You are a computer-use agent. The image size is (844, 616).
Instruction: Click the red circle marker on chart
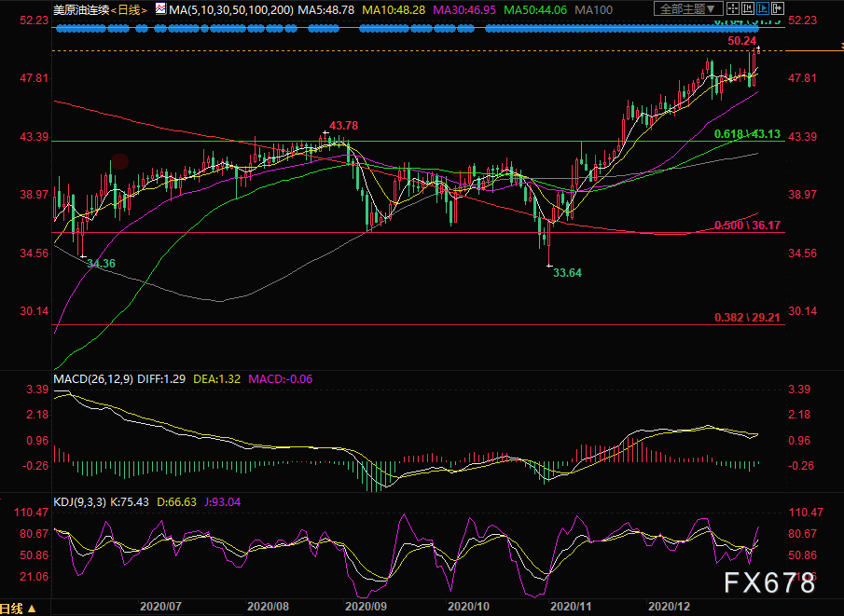pos(119,161)
